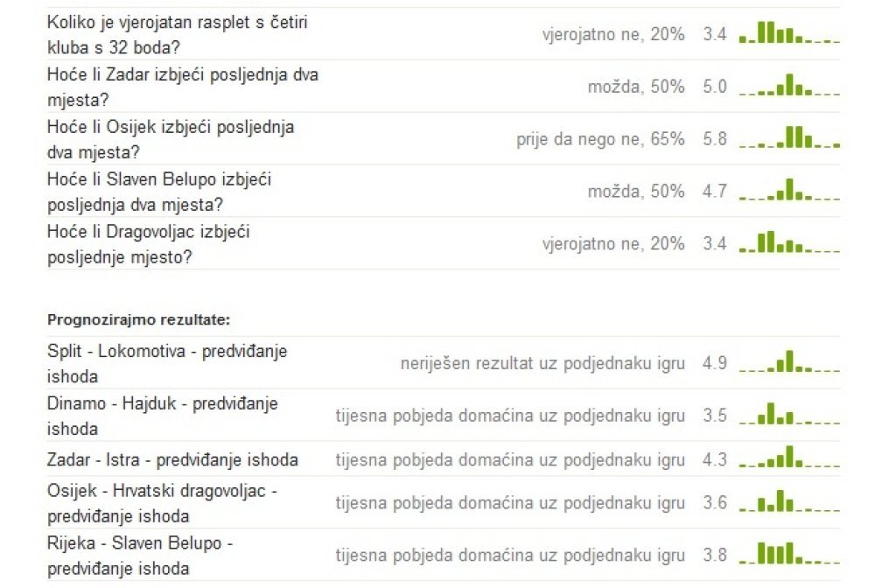Viewport: 875px width, 588px height.
Task: Select 'vjerojatno ne, 20%' in Dragovoljac row
Action: 613,244
